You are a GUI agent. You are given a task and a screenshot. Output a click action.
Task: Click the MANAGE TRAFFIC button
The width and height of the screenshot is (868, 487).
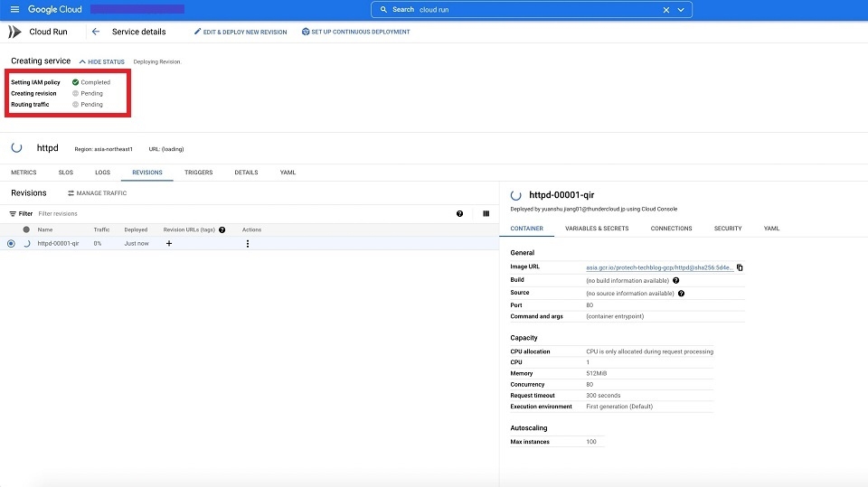pos(97,193)
